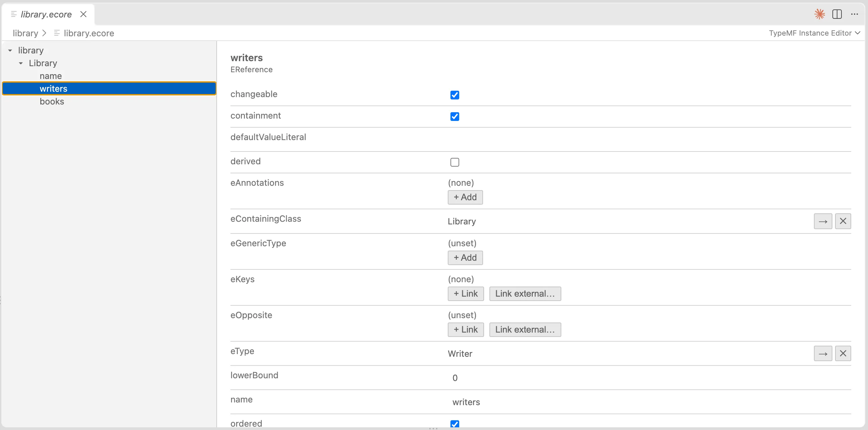Screen dimensions: 868x430
Task: Edit the name field containing writers
Action: [649, 402]
